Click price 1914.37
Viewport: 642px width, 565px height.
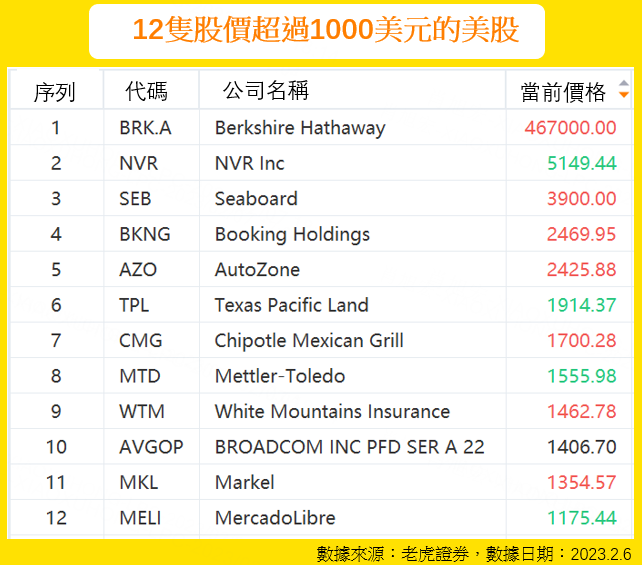click(x=582, y=305)
